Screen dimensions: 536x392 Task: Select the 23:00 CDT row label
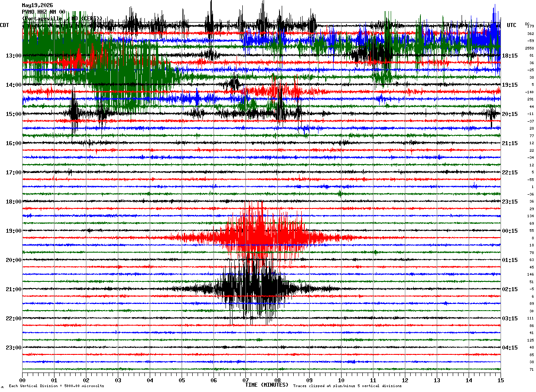pos(14,348)
